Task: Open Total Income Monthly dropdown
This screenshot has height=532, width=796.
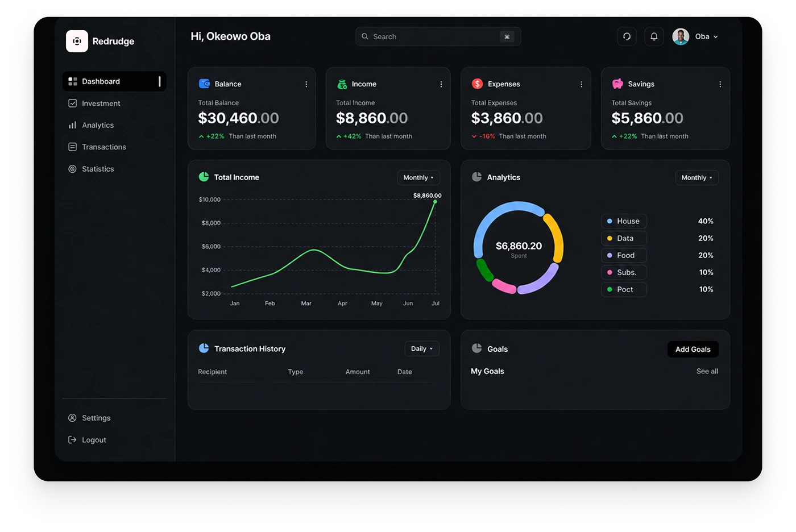Action: (418, 177)
